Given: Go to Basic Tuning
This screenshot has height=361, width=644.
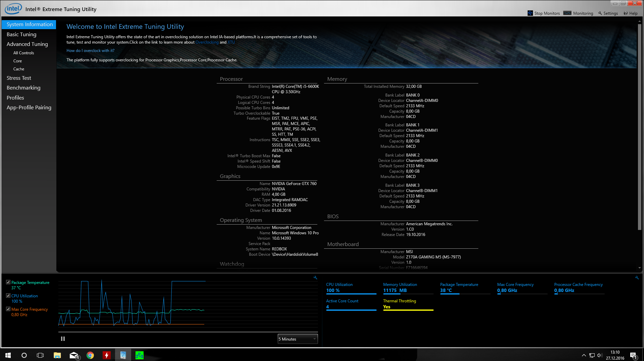Looking at the screenshot, I should (21, 35).
